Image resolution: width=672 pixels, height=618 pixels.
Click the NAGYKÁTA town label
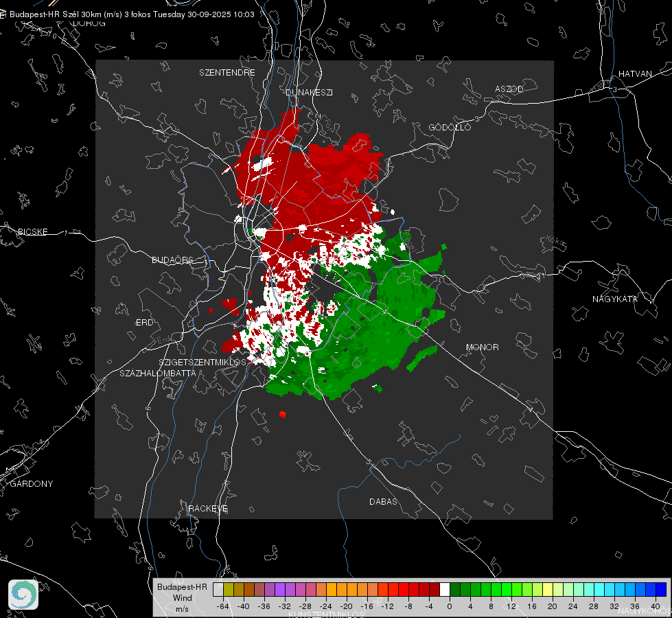pyautogui.click(x=614, y=299)
